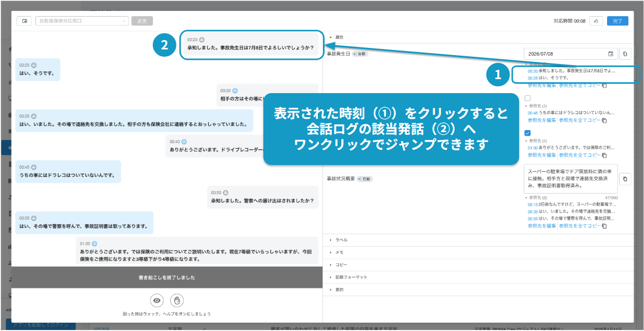Viewport: 644px width, 331px height.
Task: Click 参照先を編集 below the 00:25 reference
Action: coord(542,85)
